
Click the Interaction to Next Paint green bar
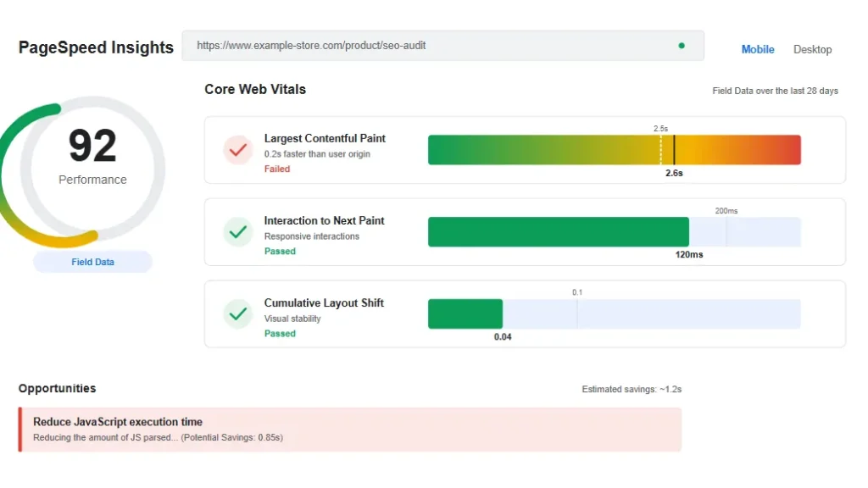click(559, 232)
